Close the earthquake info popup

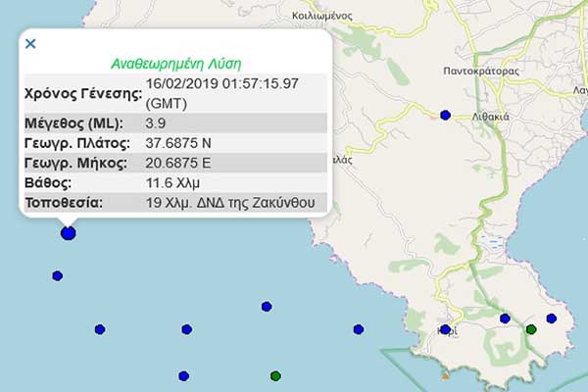click(x=30, y=43)
